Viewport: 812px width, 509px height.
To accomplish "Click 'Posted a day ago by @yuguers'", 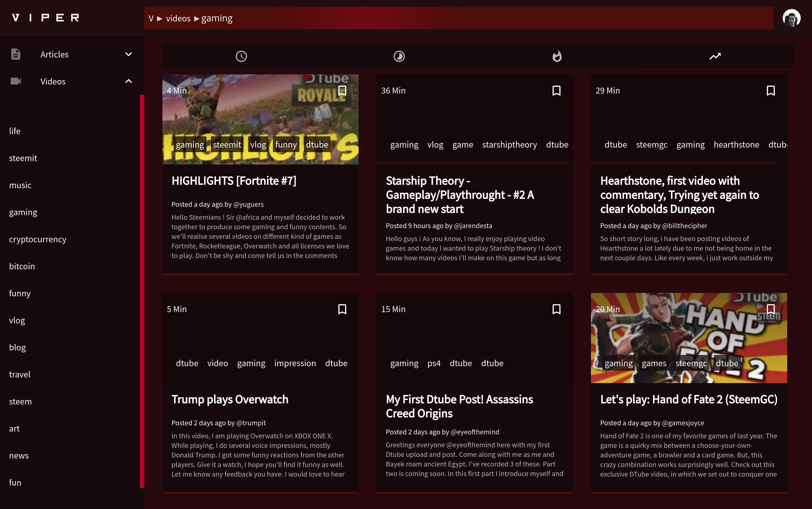I will point(217,204).
